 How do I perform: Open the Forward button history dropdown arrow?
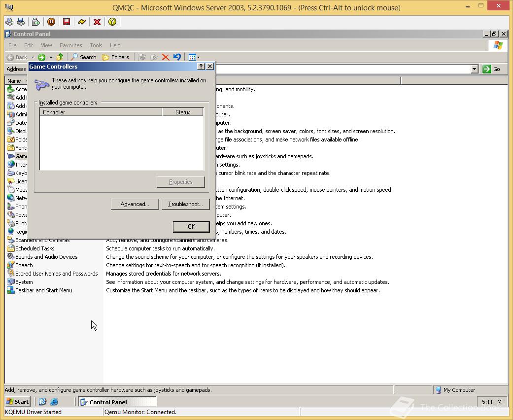[51, 57]
